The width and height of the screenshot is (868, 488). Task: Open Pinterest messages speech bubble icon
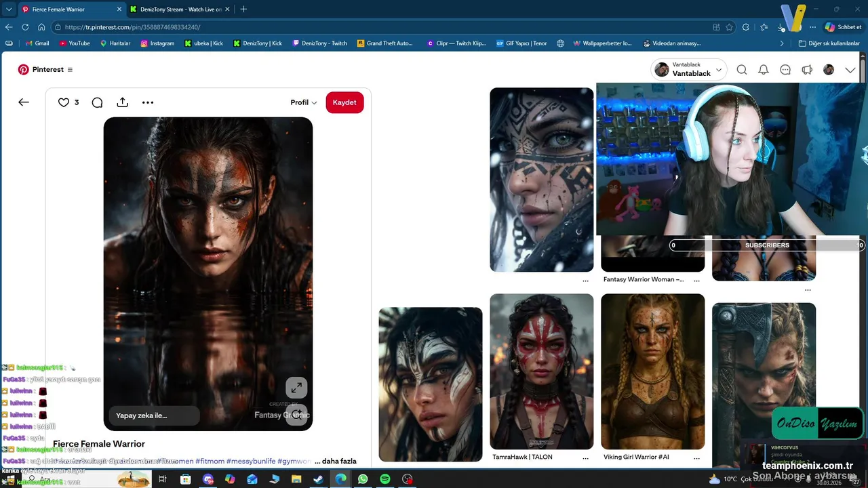coord(785,70)
